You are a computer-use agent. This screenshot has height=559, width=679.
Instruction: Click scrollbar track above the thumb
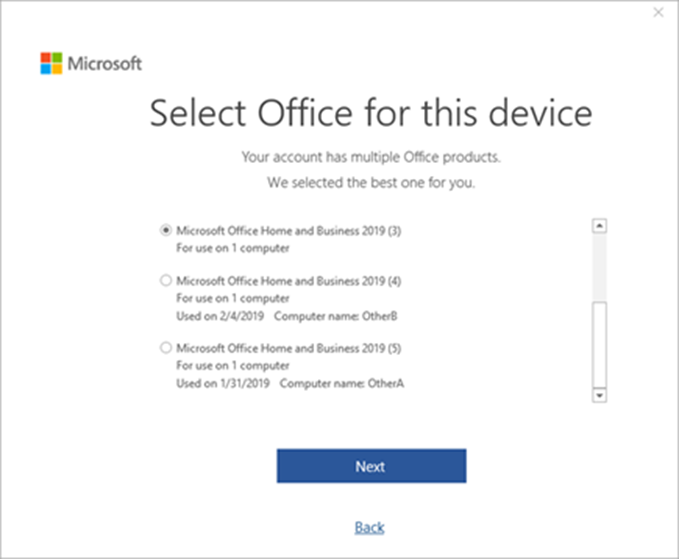pos(599,267)
